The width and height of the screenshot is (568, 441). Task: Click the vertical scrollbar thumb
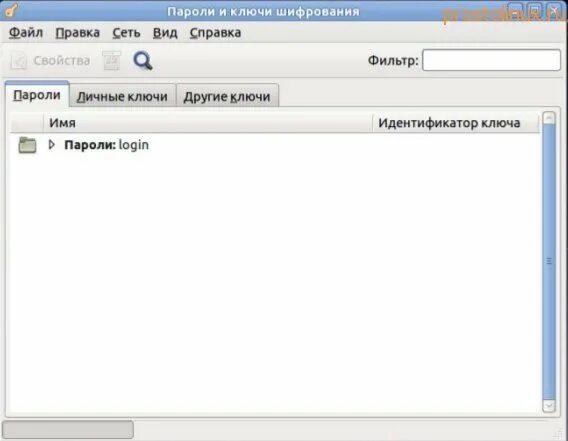549,262
